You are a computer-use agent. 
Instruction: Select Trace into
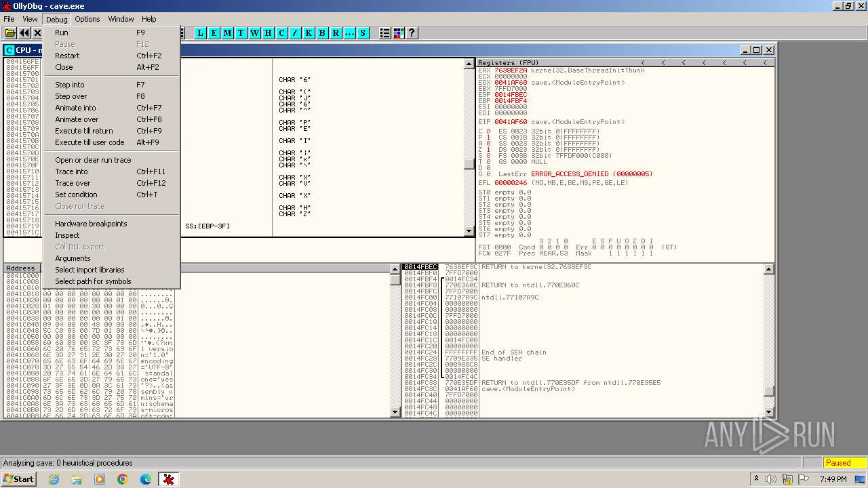(x=111, y=171)
